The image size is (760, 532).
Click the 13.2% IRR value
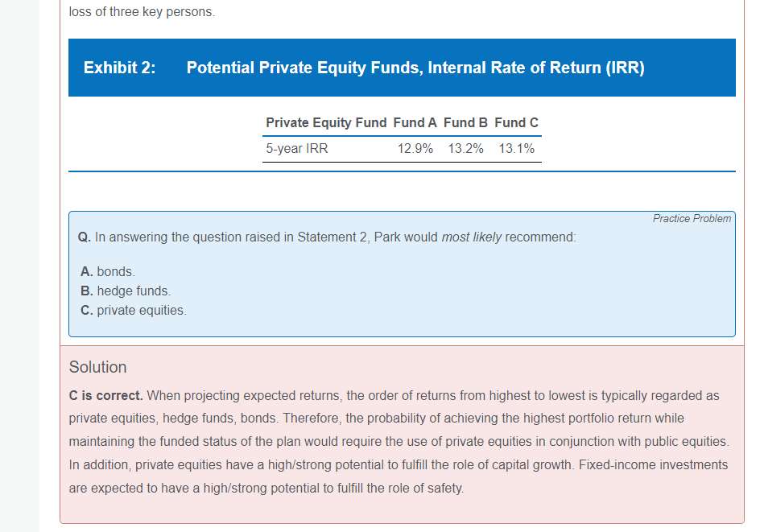coord(465,149)
